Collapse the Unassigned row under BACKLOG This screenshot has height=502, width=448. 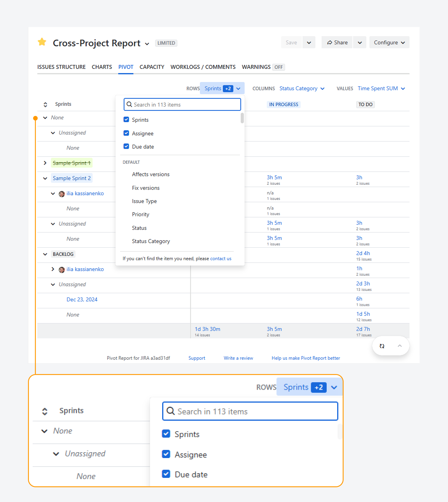click(x=53, y=285)
